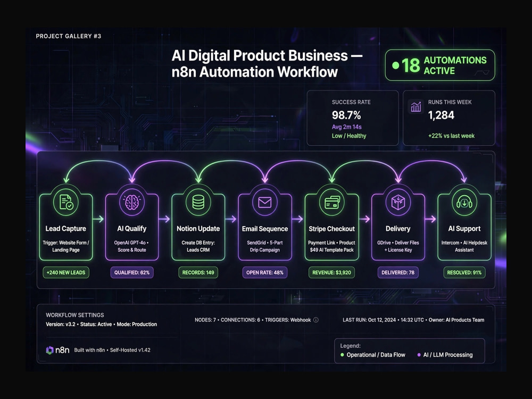Click the purple AI / LLM Processing legend dot
Viewport: 532px width, 399px height.
click(x=419, y=355)
